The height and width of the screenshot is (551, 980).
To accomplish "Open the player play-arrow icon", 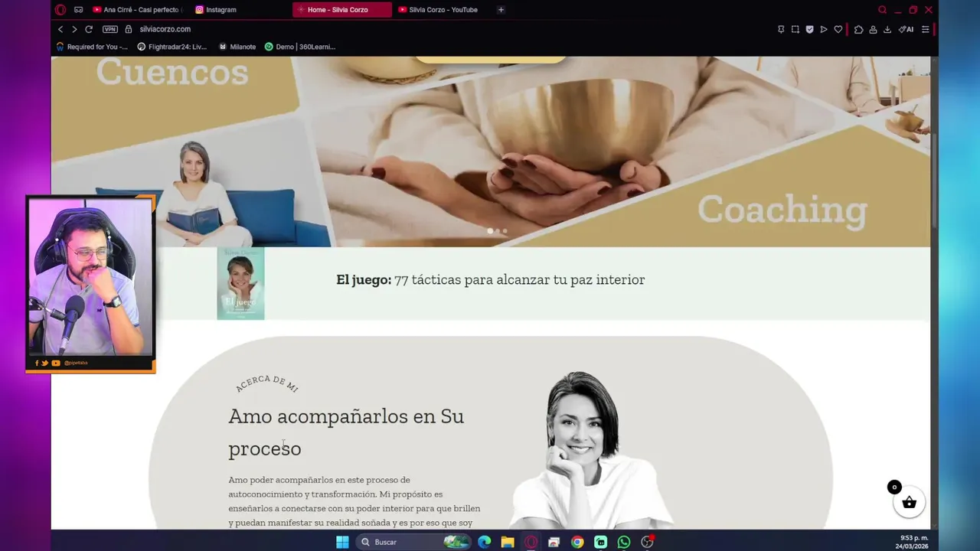I will (x=824, y=29).
